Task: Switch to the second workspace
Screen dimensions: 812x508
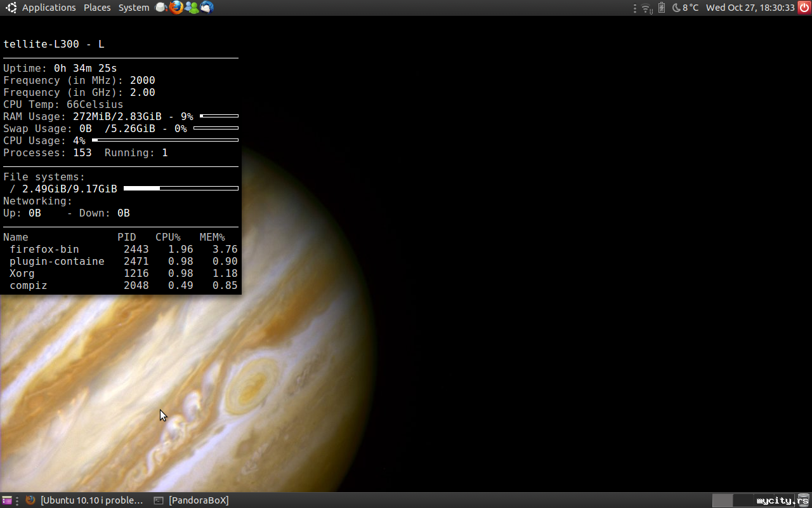Action: click(743, 500)
